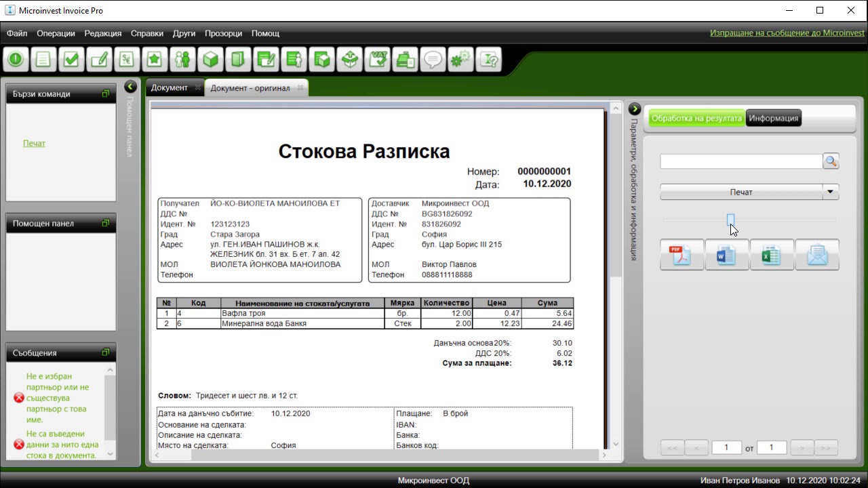
Task: Click Изпращане на съобщение до Microinvest link
Action: (787, 33)
